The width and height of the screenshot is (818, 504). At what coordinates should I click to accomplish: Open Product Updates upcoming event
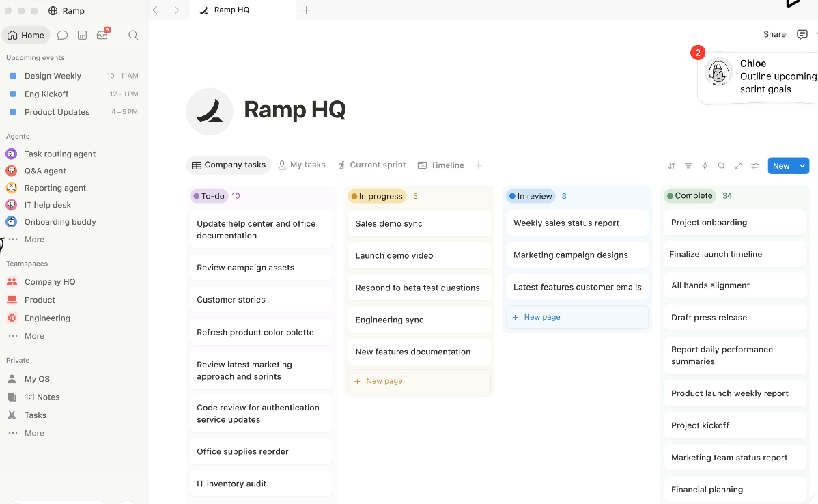point(72,112)
